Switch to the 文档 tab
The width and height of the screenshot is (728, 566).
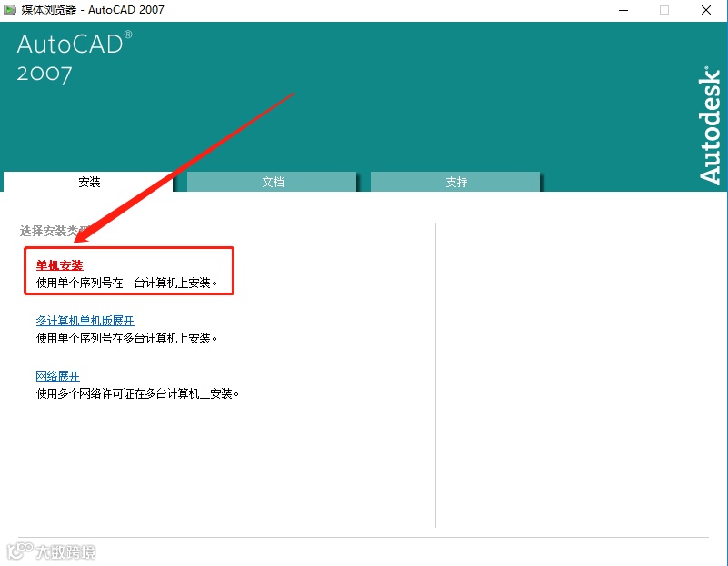point(272,182)
